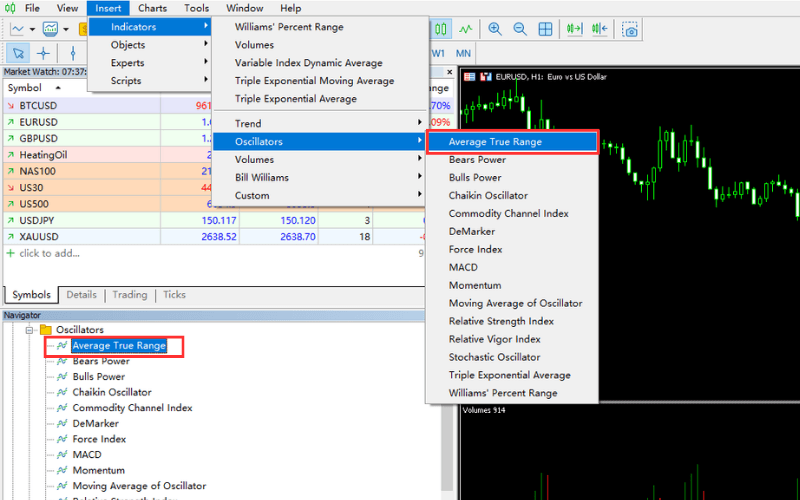
Task: Click the zoom in magnifier icon
Action: coord(495,29)
